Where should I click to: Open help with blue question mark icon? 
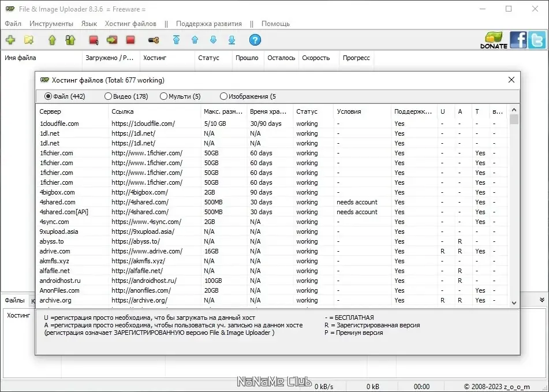pyautogui.click(x=255, y=40)
